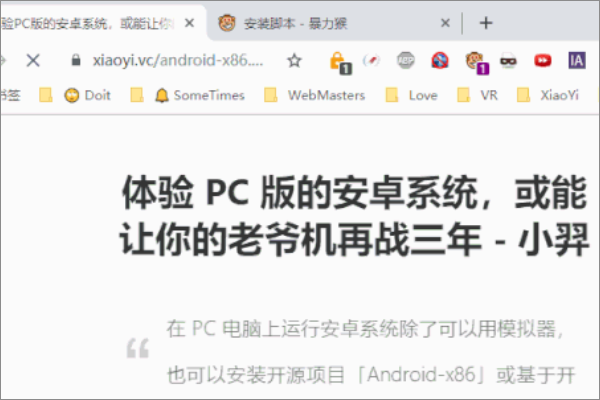
Task: Click the xiaoyi.vc address bar URL
Action: click(x=178, y=60)
